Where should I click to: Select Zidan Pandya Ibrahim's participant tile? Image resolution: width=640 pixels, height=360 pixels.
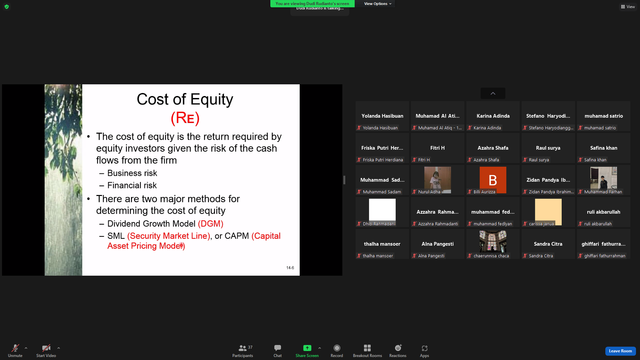(548, 180)
